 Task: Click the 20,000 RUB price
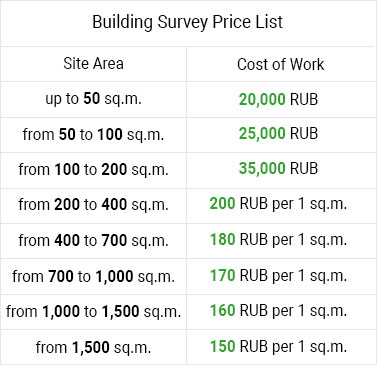[278, 99]
